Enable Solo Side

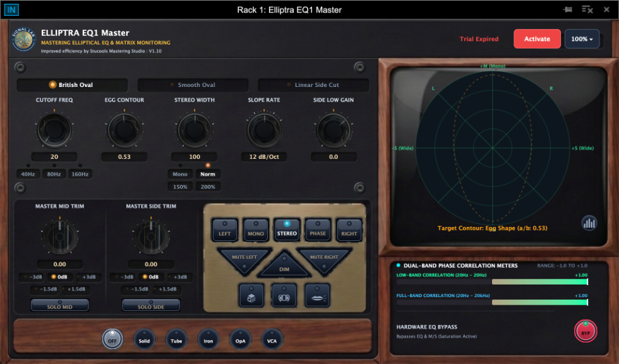[x=151, y=305]
